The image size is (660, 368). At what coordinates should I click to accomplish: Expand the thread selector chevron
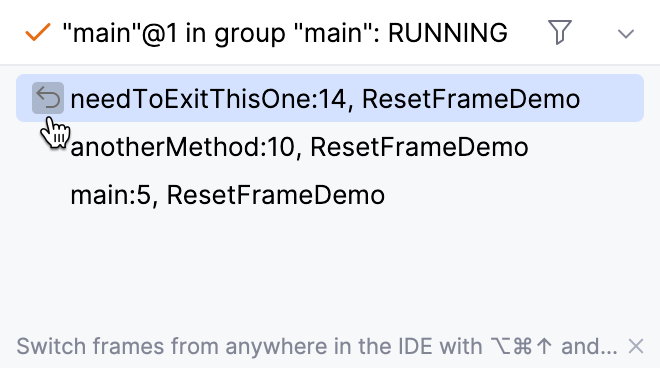[x=625, y=34]
